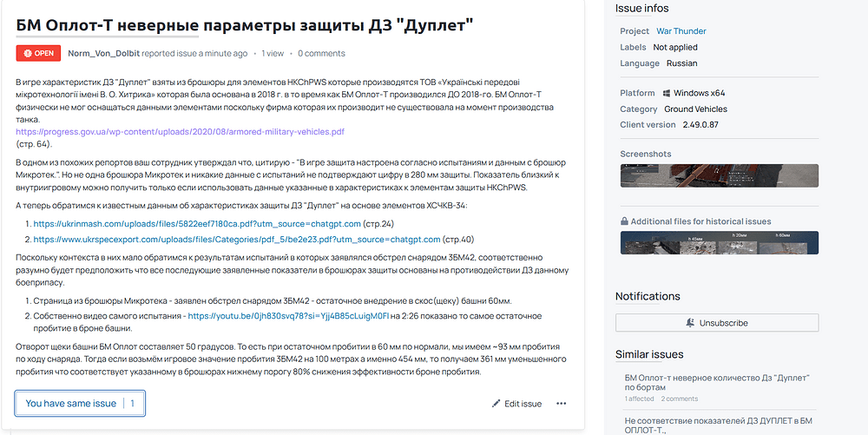Click the You have same issue button
Viewport: 868px width, 435px height.
pyautogui.click(x=80, y=404)
